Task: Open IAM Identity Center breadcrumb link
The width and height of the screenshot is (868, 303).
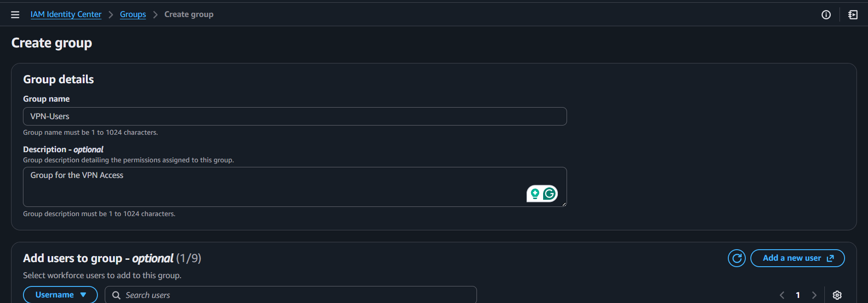Action: point(66,14)
